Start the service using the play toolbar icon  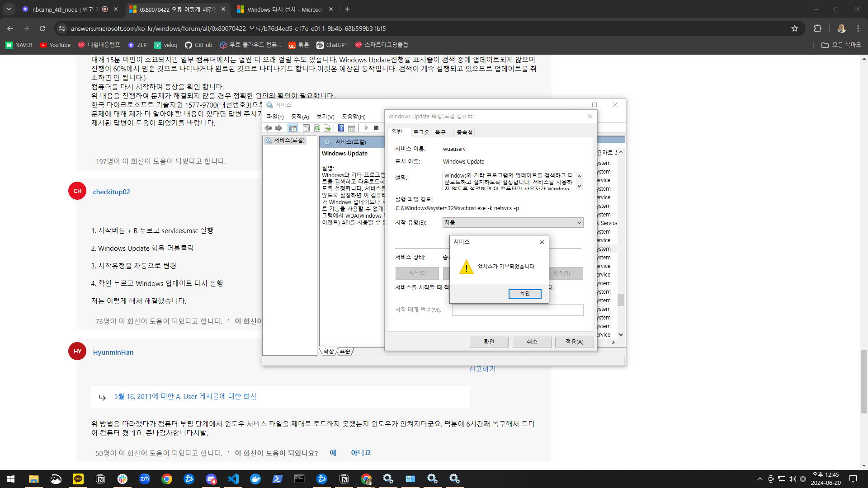(x=366, y=128)
